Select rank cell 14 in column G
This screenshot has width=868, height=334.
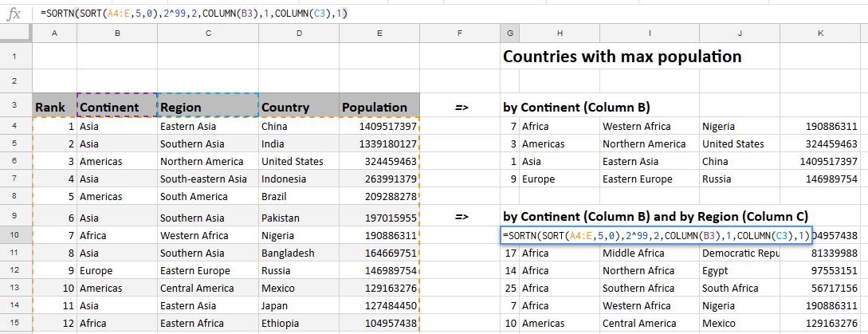pos(509,271)
